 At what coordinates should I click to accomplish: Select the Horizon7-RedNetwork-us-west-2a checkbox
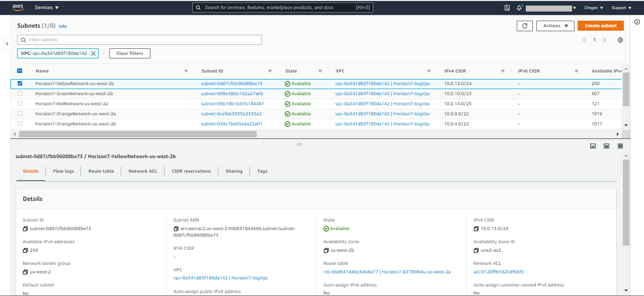20,104
